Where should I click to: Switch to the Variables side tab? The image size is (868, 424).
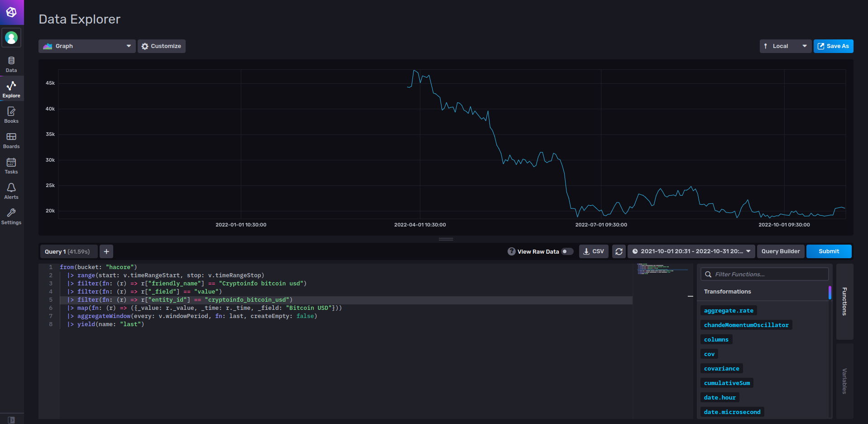[844, 381]
